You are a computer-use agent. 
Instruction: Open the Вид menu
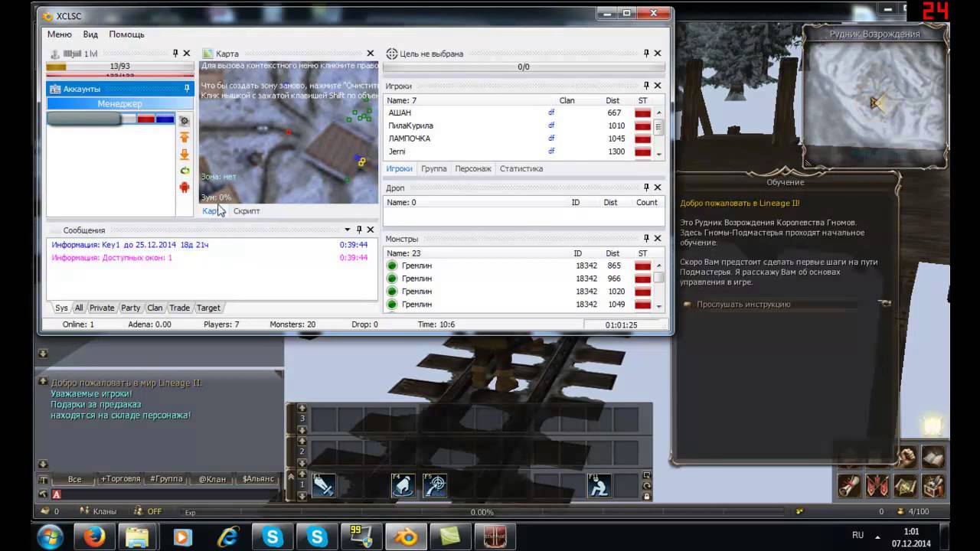(x=90, y=34)
